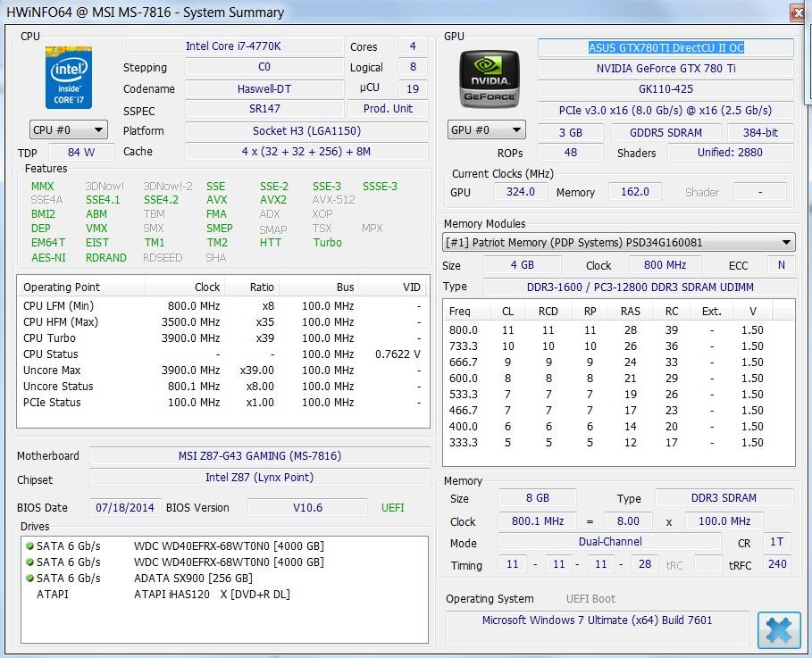Click the 240 tRFC timing value
Image resolution: width=812 pixels, height=658 pixels.
[777, 563]
